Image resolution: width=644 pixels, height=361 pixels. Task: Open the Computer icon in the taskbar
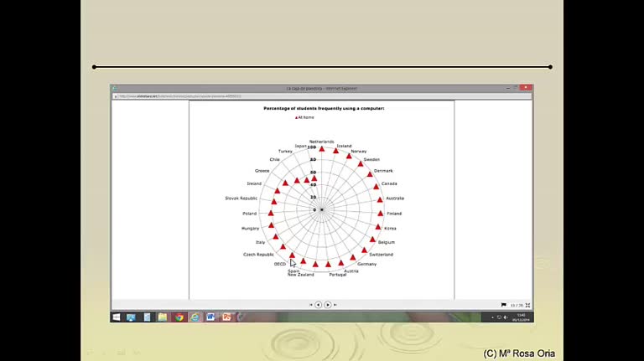[x=131, y=317]
